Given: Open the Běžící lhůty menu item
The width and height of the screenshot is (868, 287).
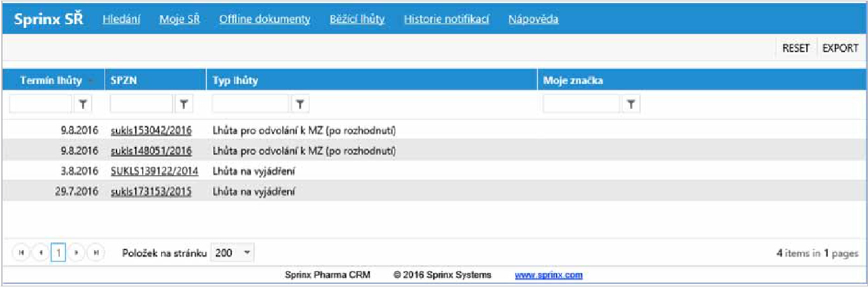Looking at the screenshot, I should click(357, 19).
